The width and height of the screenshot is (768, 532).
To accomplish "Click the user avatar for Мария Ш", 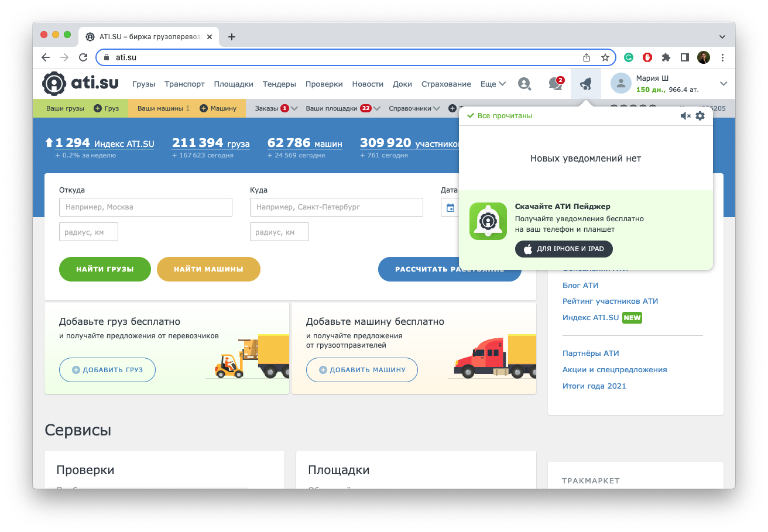I will (620, 83).
